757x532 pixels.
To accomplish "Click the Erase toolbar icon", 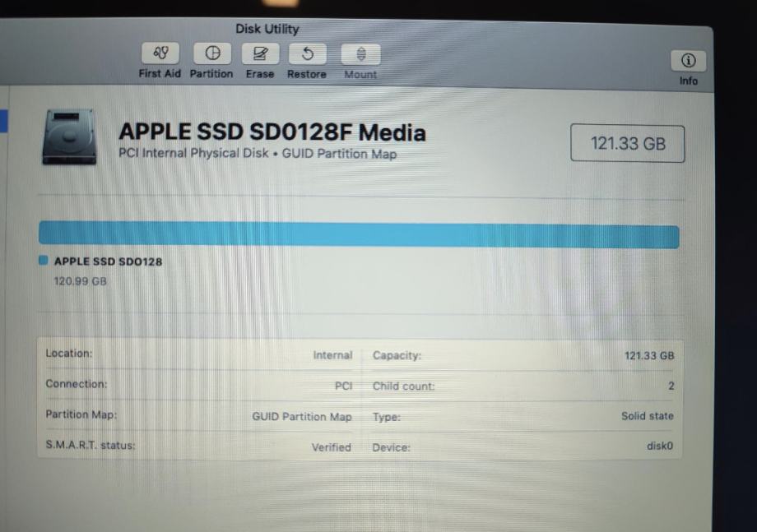I will coord(260,53).
